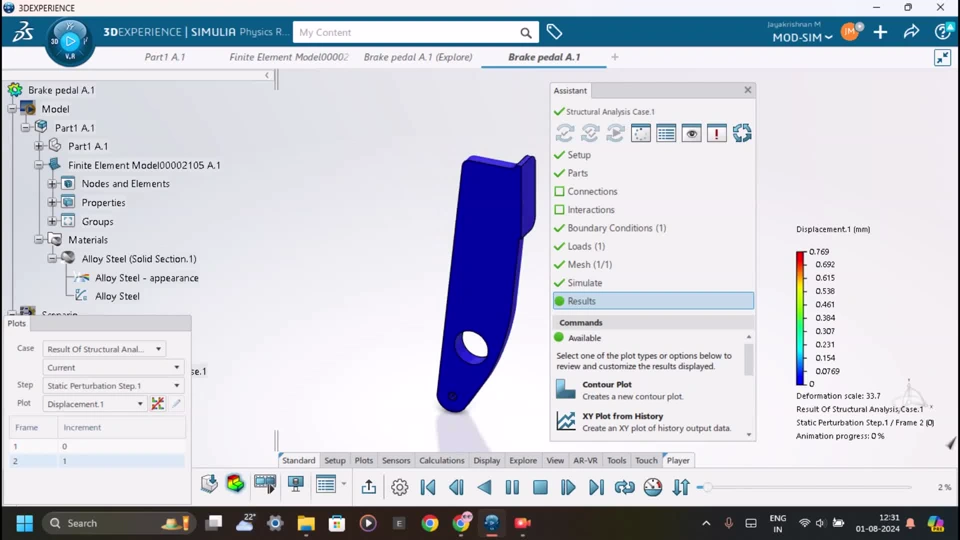
Task: Click the Contour Plot command icon
Action: tap(566, 389)
